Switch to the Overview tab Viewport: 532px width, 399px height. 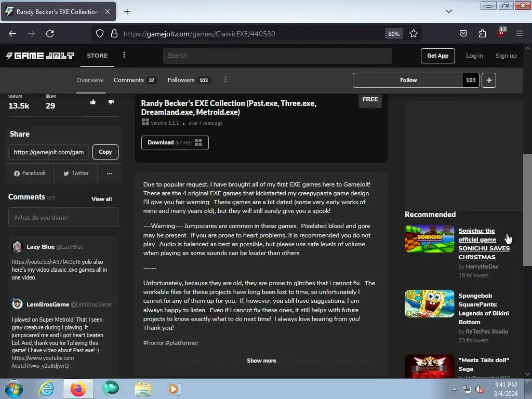point(90,80)
